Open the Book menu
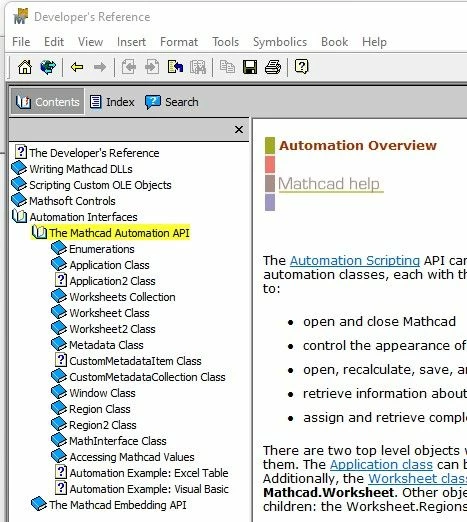The image size is (467, 522). (x=334, y=42)
